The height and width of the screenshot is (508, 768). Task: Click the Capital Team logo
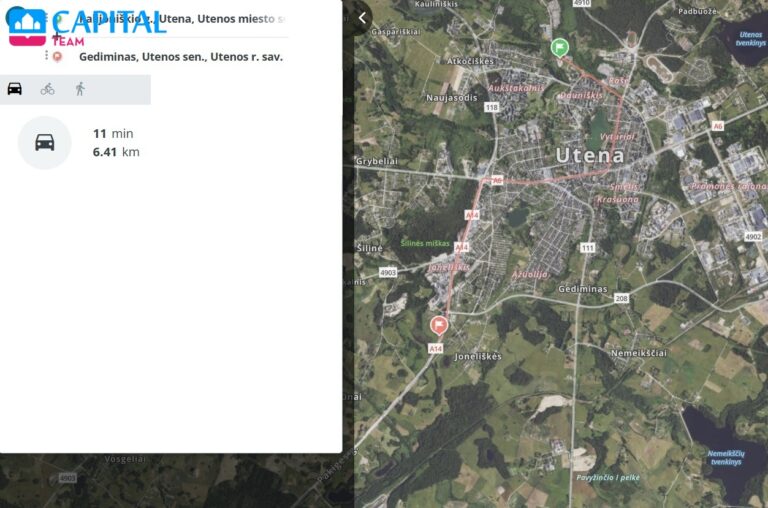tap(85, 25)
